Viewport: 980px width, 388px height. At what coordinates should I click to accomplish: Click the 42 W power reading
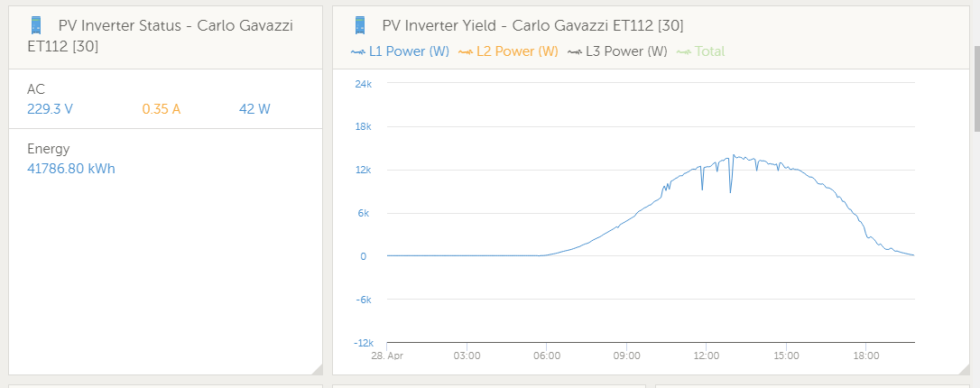tap(254, 109)
